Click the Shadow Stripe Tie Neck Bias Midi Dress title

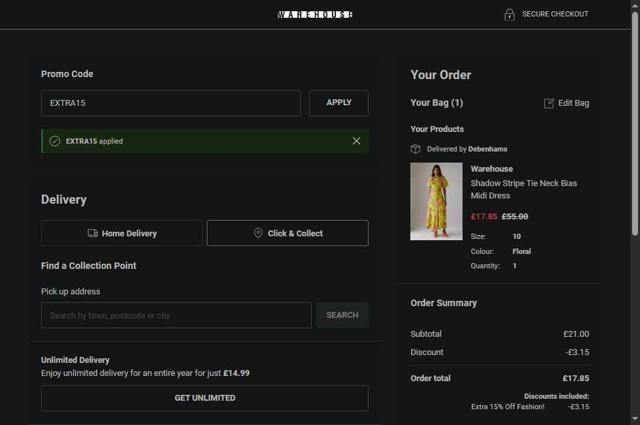point(524,189)
